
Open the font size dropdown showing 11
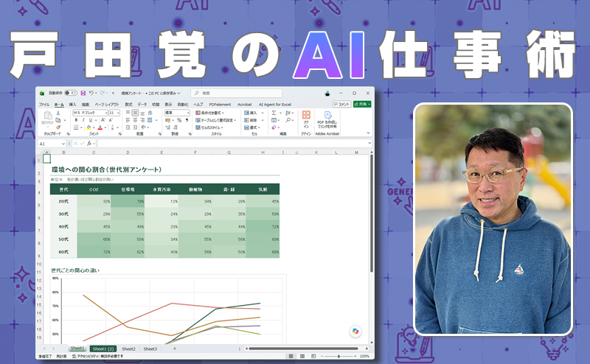114,113
